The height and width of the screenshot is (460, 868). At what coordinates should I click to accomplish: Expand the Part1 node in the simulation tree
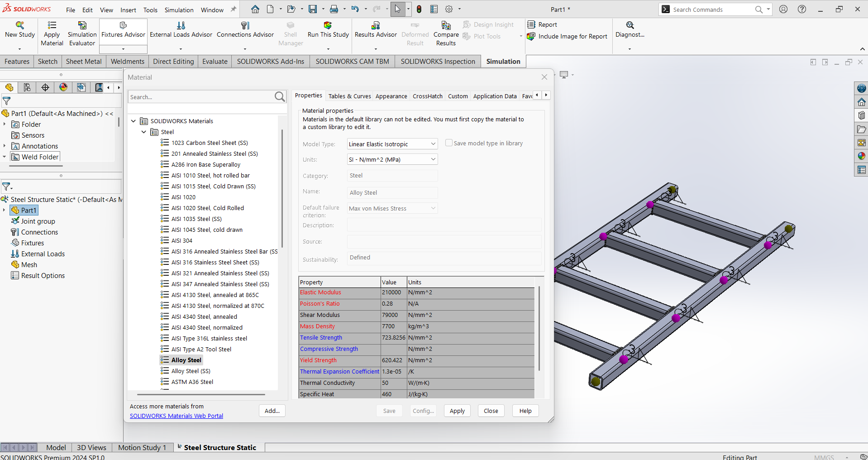coord(5,210)
